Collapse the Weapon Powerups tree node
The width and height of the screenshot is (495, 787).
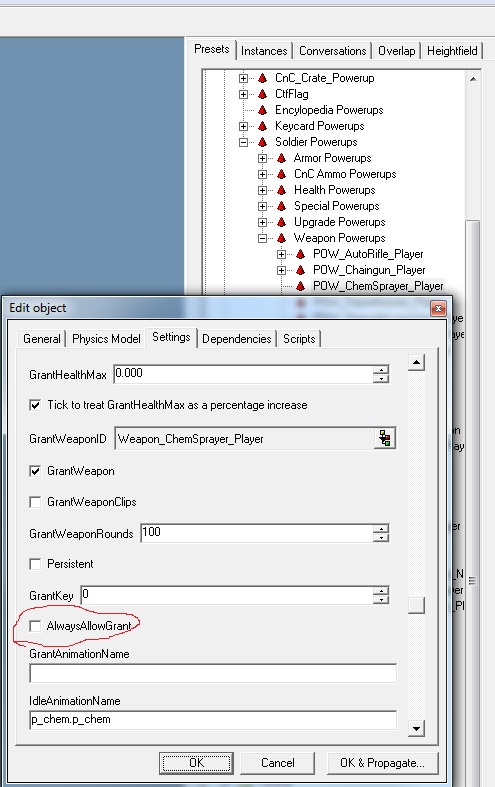pos(262,238)
